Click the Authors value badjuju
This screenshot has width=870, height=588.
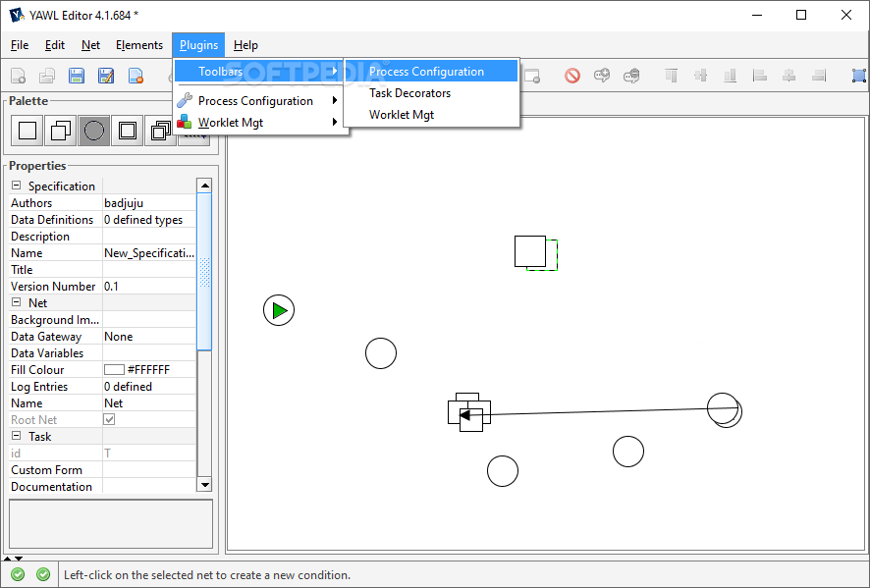coord(124,203)
